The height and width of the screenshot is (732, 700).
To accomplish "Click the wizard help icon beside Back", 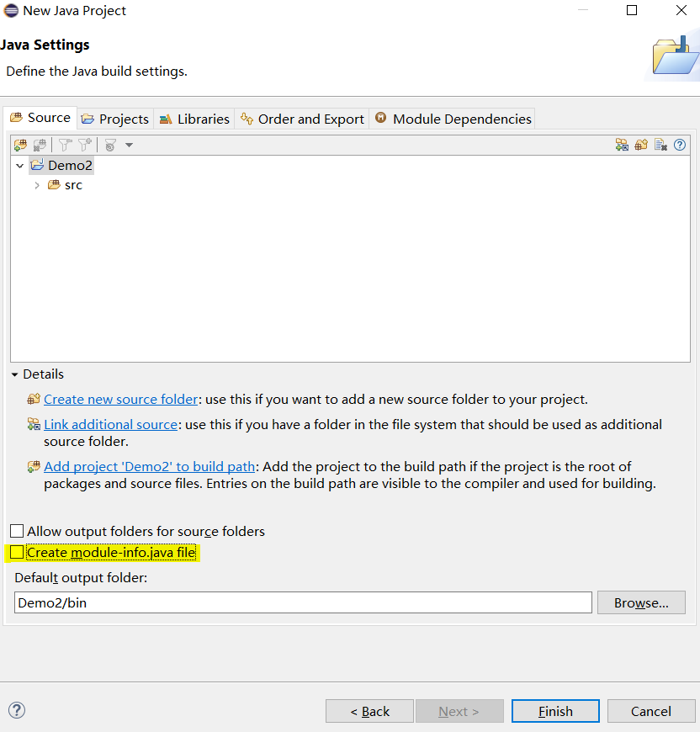I will [17, 710].
